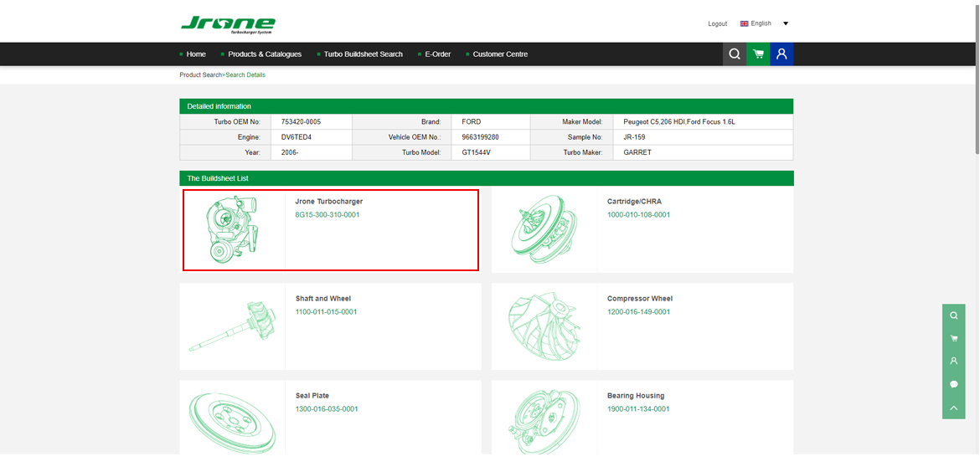Click the Shaft and Wheel title
Viewport: 980px width, 472px height.
tap(323, 299)
